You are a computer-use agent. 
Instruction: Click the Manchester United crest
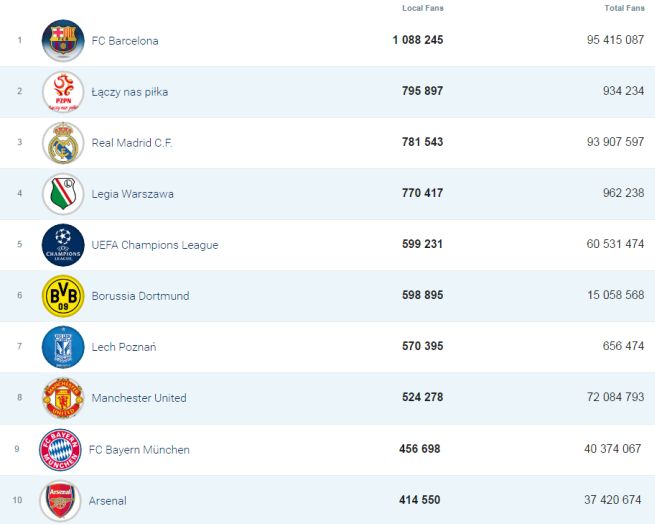click(63, 398)
